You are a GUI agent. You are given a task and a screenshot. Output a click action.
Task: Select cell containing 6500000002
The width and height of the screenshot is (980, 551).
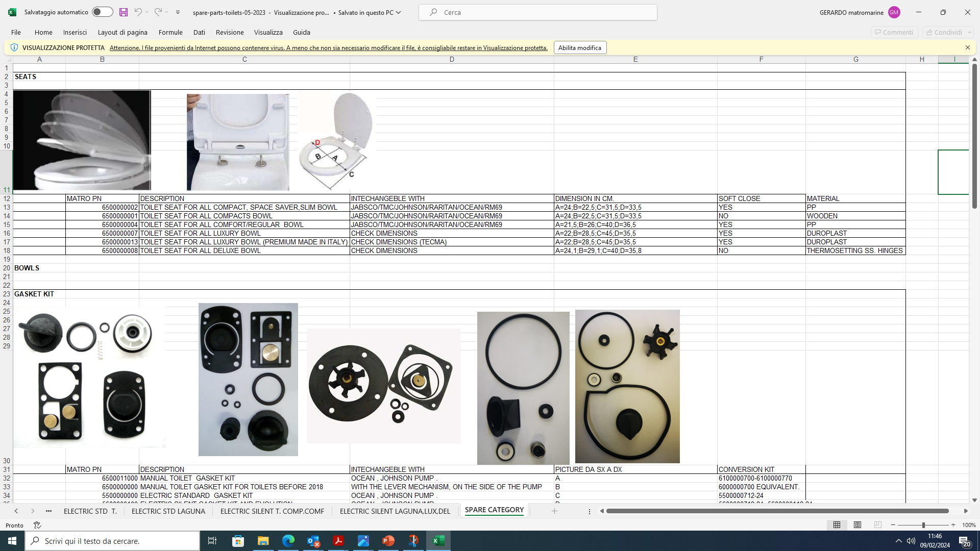pyautogui.click(x=102, y=207)
